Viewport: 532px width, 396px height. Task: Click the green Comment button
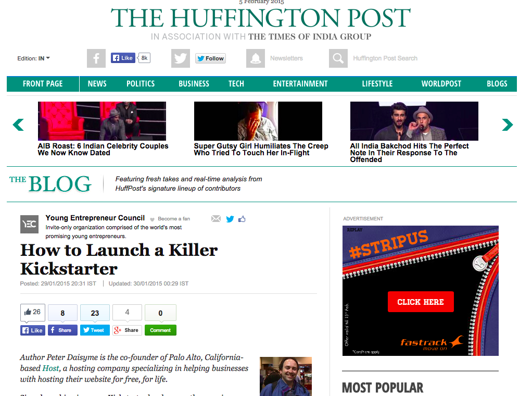click(x=160, y=330)
